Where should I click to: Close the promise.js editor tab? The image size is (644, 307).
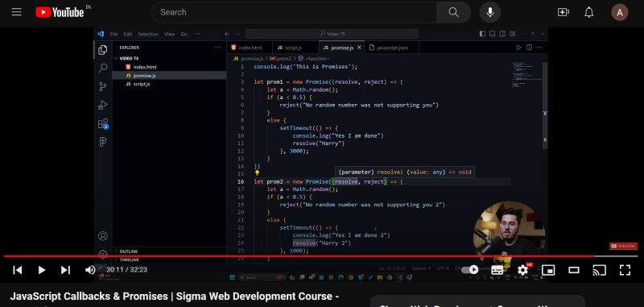[359, 48]
